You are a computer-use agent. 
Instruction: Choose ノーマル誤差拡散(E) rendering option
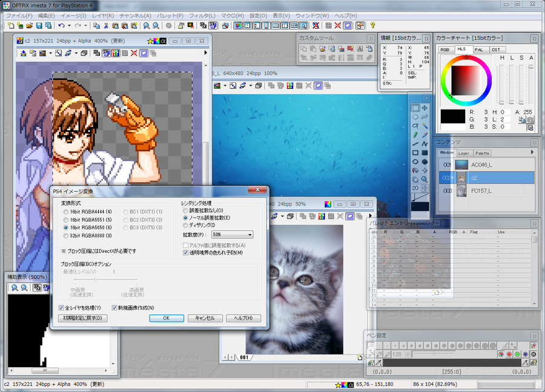(x=186, y=218)
